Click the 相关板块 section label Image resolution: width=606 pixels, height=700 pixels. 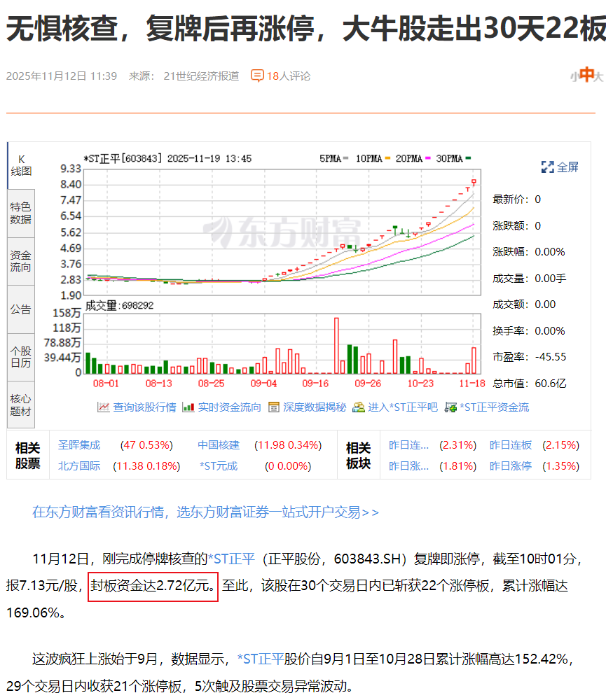point(359,456)
